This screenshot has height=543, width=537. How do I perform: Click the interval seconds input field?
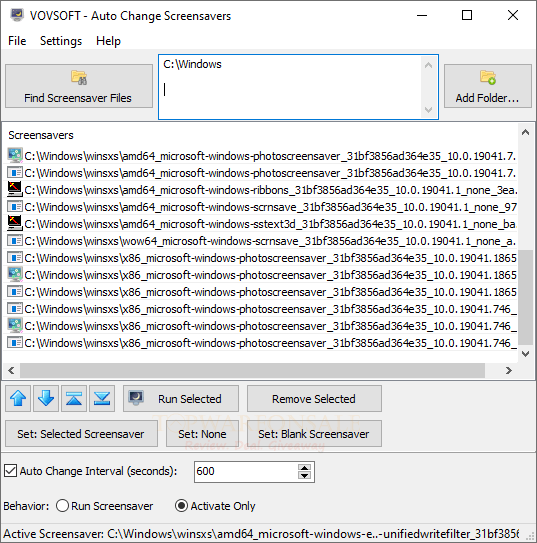(x=246, y=471)
